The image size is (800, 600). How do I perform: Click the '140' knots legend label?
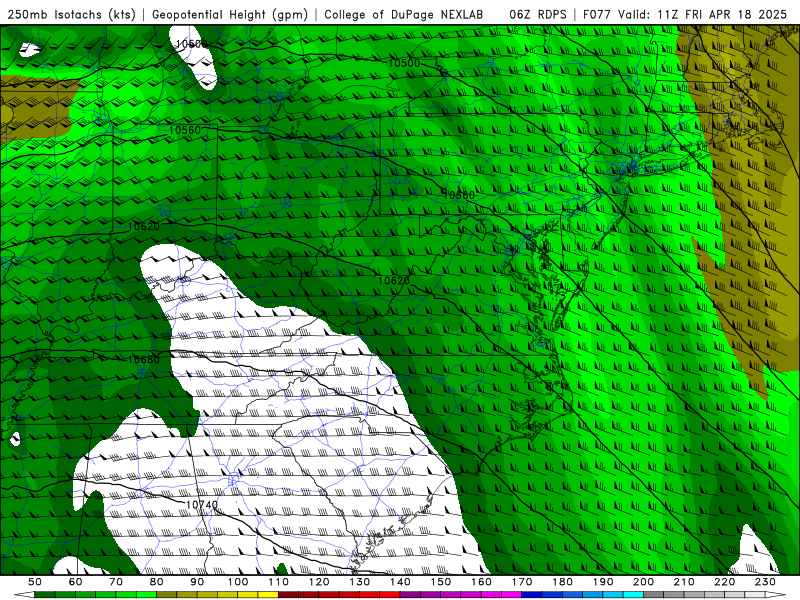click(400, 582)
